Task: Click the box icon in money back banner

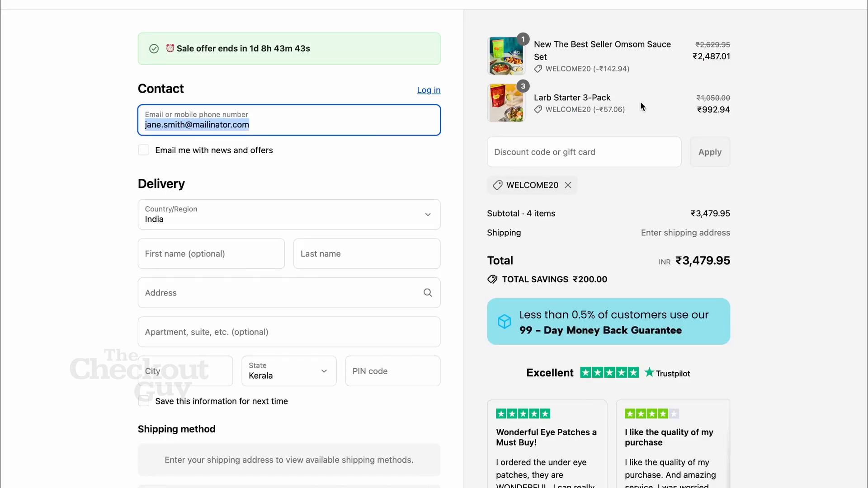Action: point(504,322)
